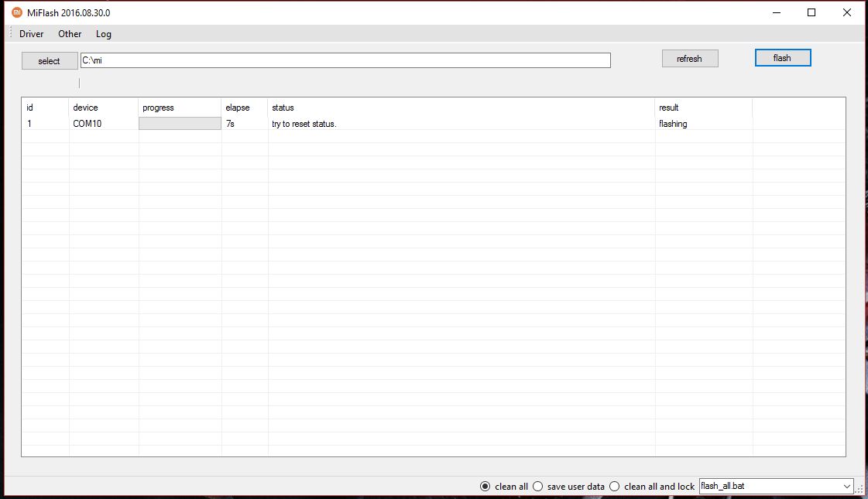Minimize the MiFlash window
The image size is (868, 499).
click(x=776, y=12)
